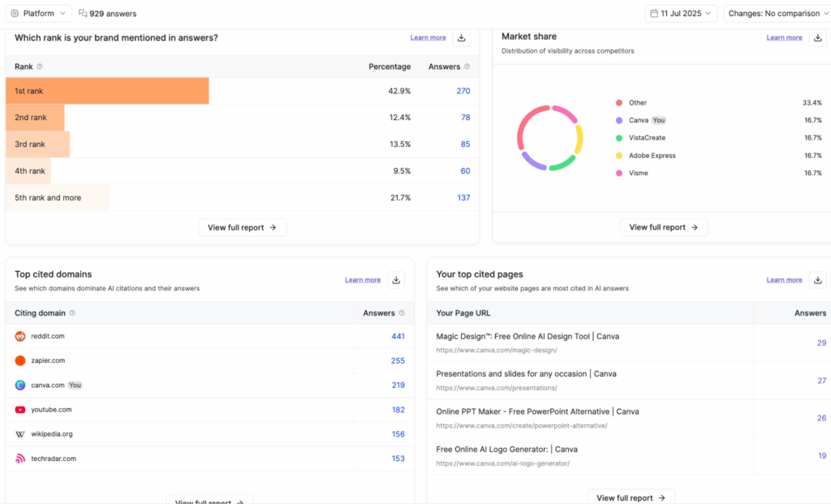Open the 270 answers for 1st rank
This screenshot has width=831, height=504.
coord(463,91)
